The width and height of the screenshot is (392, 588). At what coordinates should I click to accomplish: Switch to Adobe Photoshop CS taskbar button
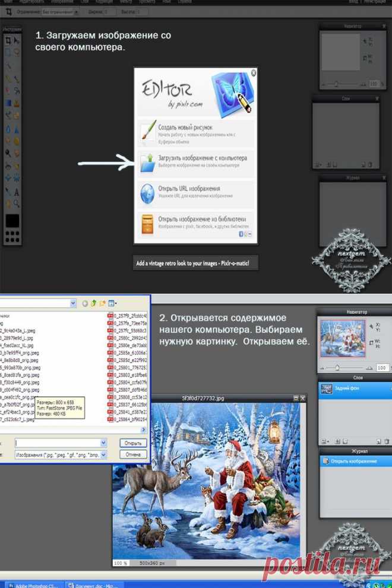33,585
